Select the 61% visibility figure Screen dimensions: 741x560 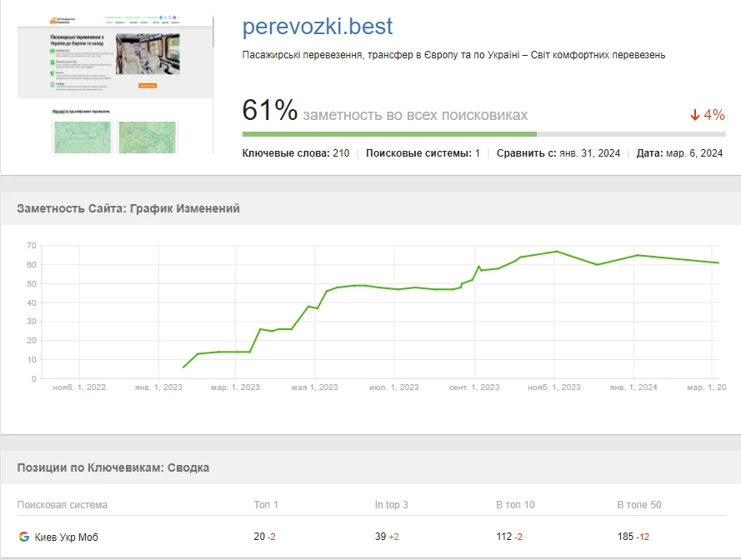[270, 110]
